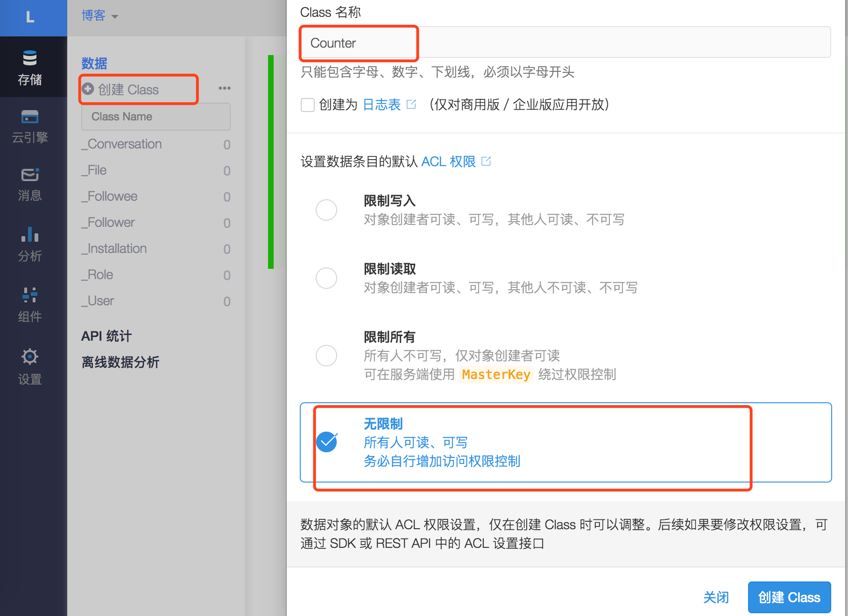Click the L app logo
The width and height of the screenshot is (848, 616).
[30, 17]
